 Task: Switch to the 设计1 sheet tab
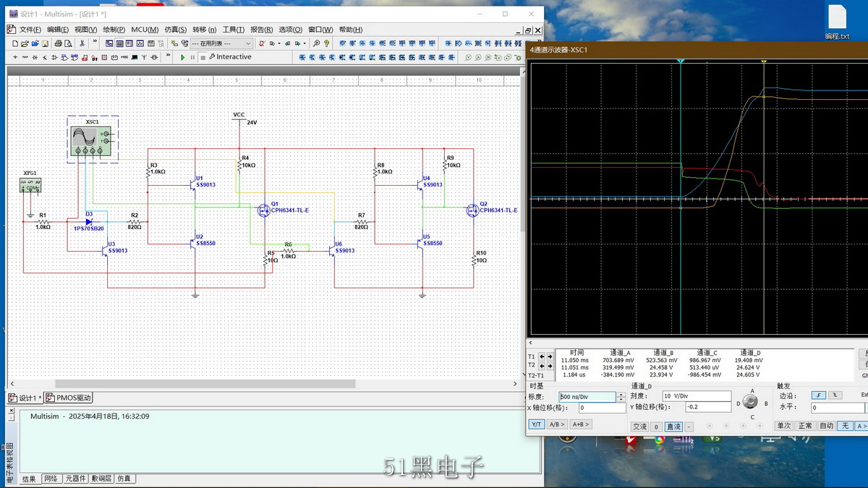click(x=25, y=398)
